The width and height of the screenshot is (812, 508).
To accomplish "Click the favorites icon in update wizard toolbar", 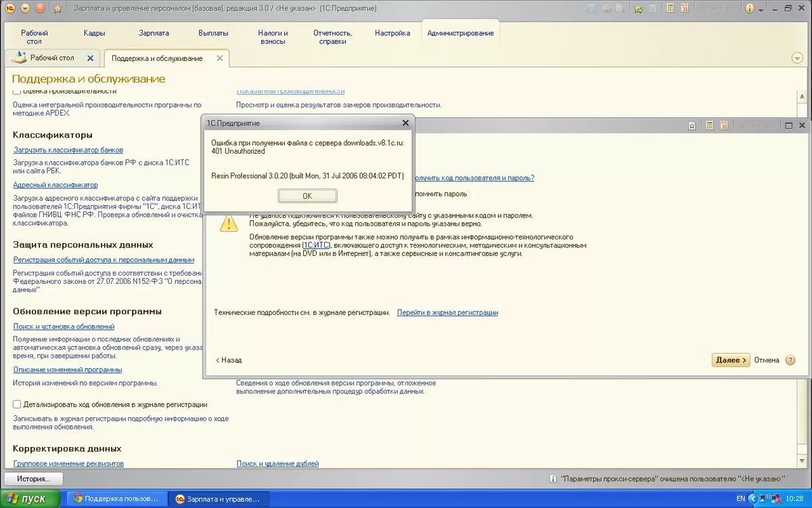I will (693, 125).
